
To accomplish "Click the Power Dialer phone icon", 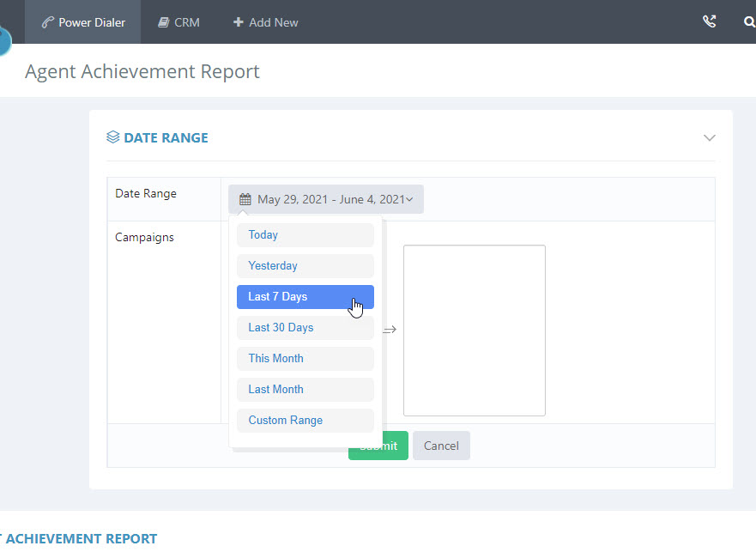I will 47,22.
